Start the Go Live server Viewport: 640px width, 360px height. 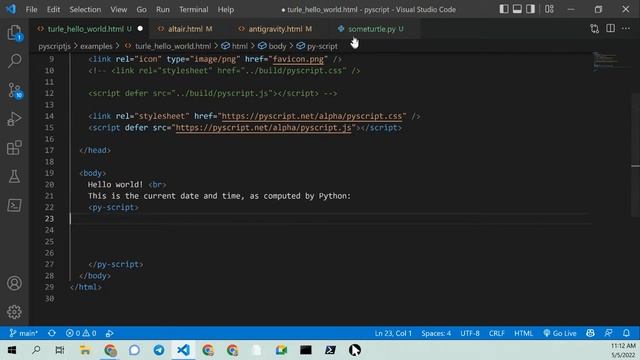coord(560,333)
